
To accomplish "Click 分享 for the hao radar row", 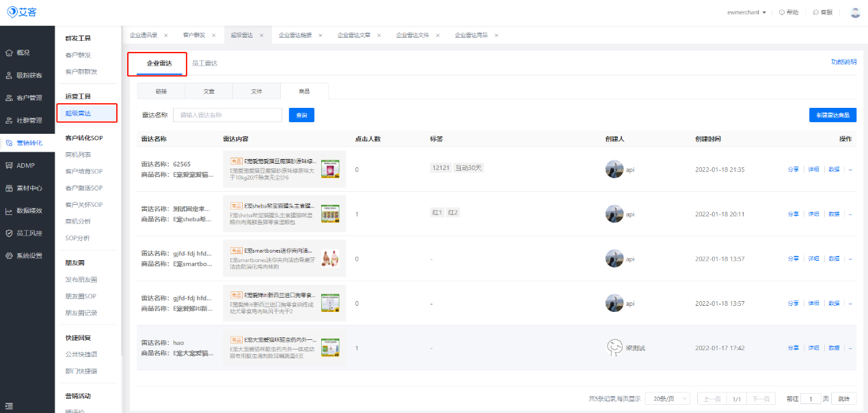I will click(793, 348).
